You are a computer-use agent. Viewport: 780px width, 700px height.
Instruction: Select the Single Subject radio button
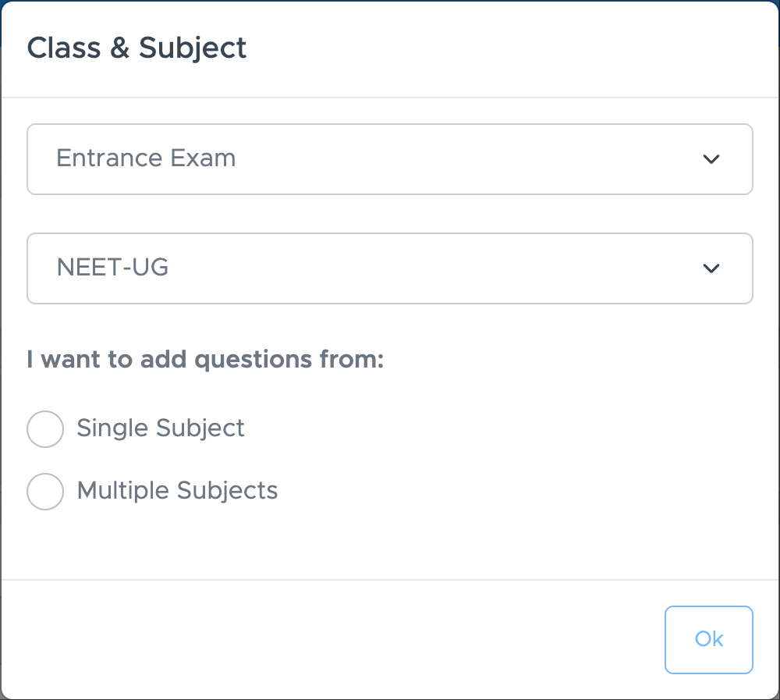(45, 429)
